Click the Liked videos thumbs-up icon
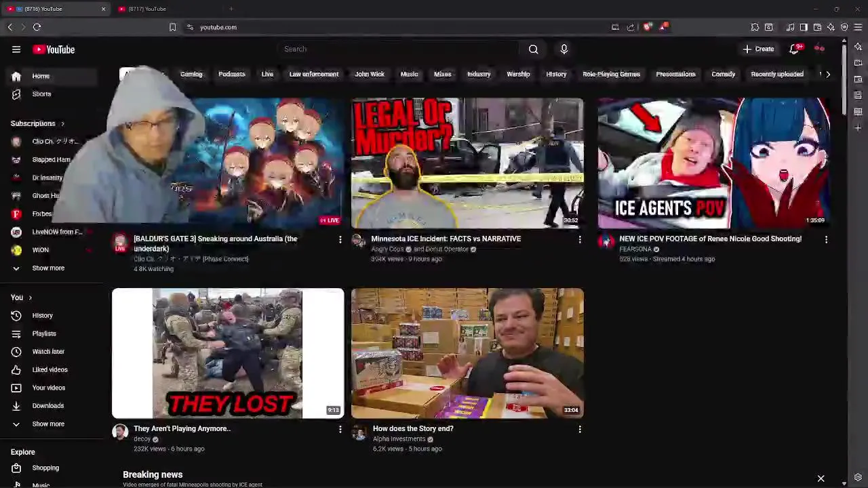868x488 pixels. [16, 369]
